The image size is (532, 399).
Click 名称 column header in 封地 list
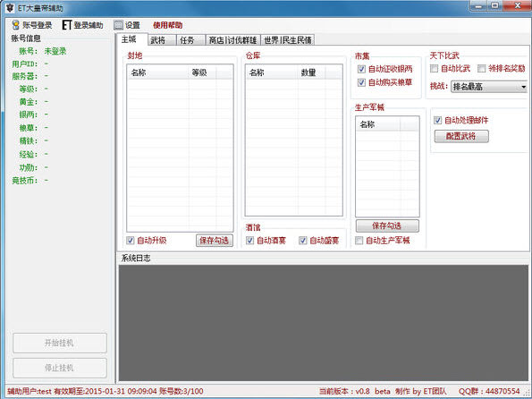pos(157,72)
